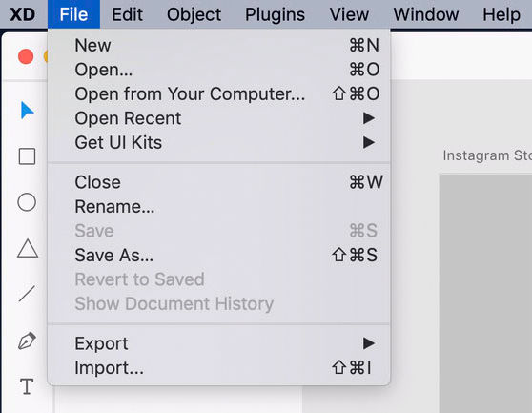The height and width of the screenshot is (413, 532).
Task: Open the View menu
Action: [349, 14]
